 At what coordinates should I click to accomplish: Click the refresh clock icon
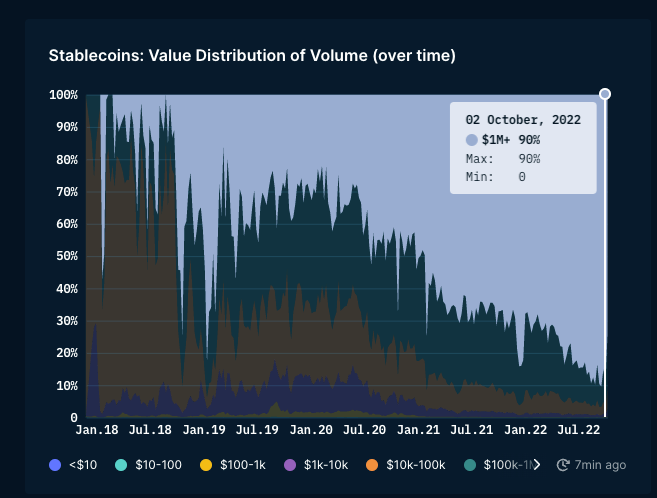(x=563, y=465)
